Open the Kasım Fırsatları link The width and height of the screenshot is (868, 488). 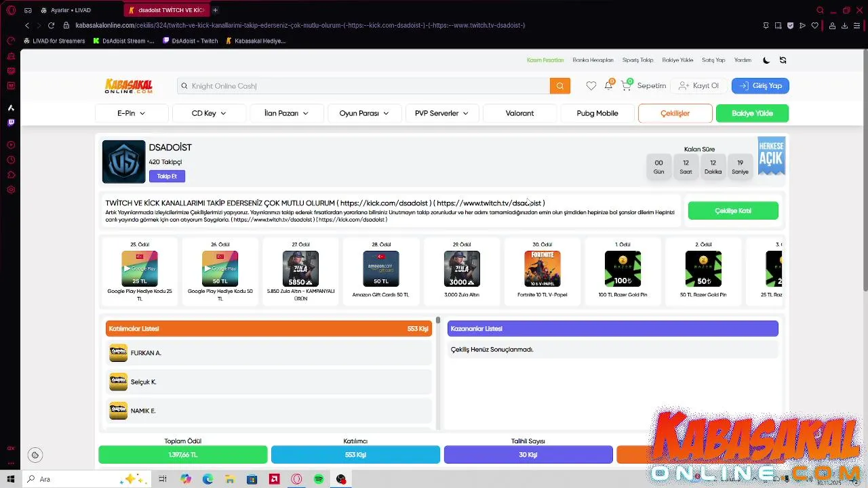[545, 60]
